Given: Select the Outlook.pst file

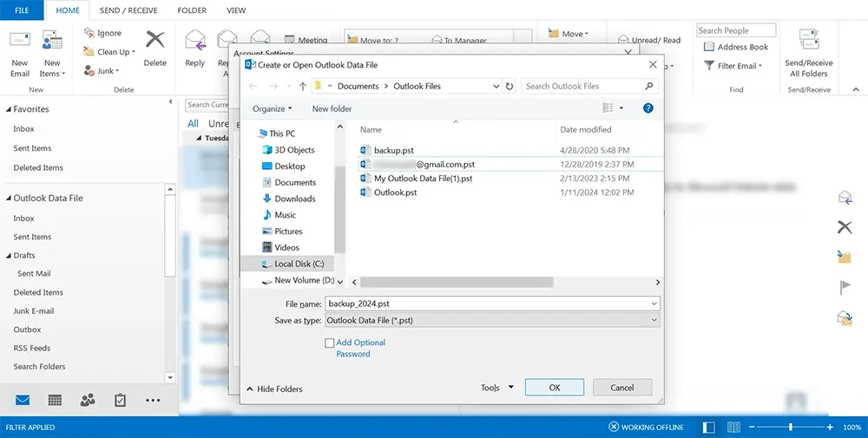Looking at the screenshot, I should pyautogui.click(x=388, y=193).
